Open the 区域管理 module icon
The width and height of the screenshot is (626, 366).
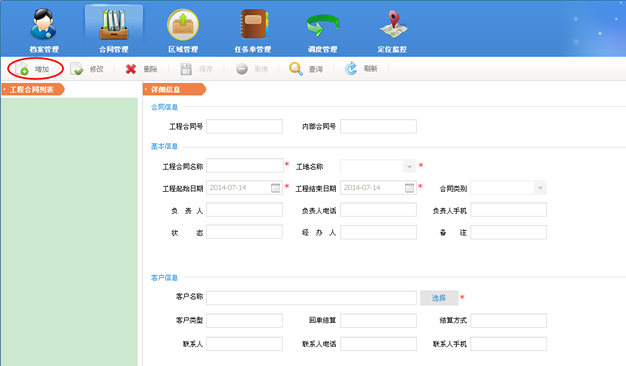(183, 25)
